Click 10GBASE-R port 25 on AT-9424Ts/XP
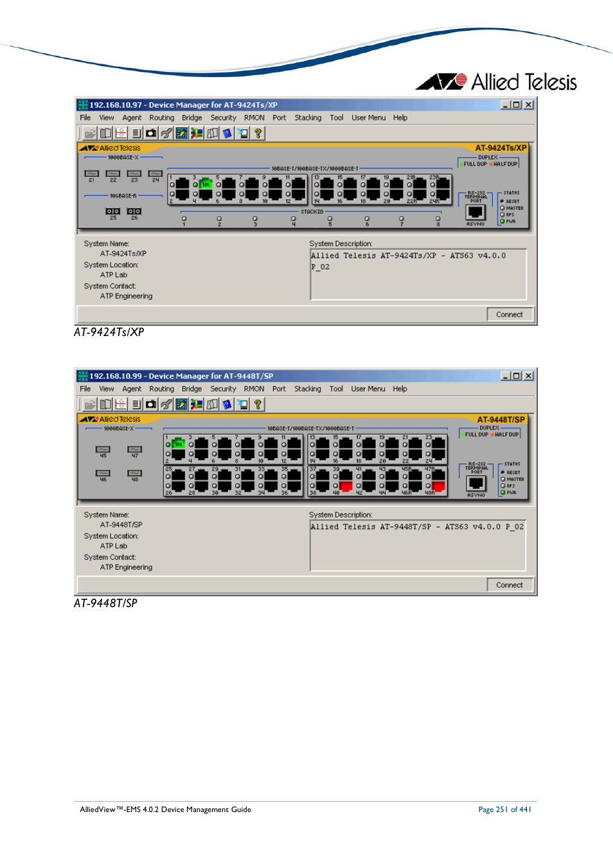The height and width of the screenshot is (868, 613). 112,211
